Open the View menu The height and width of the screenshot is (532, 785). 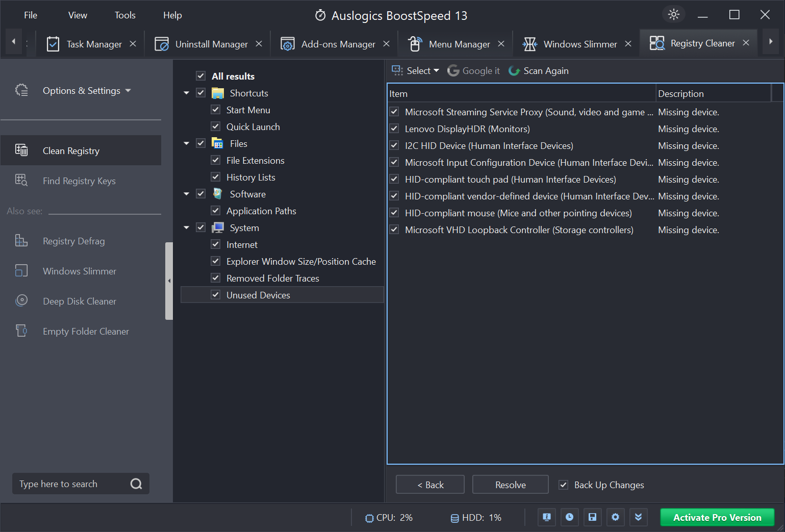click(78, 15)
